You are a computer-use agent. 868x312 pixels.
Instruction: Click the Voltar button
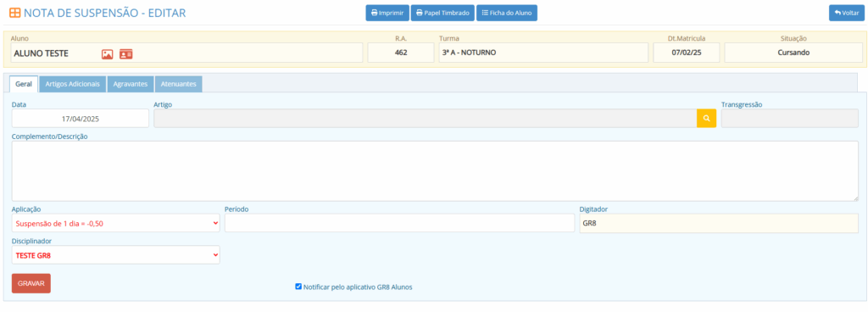pos(847,13)
